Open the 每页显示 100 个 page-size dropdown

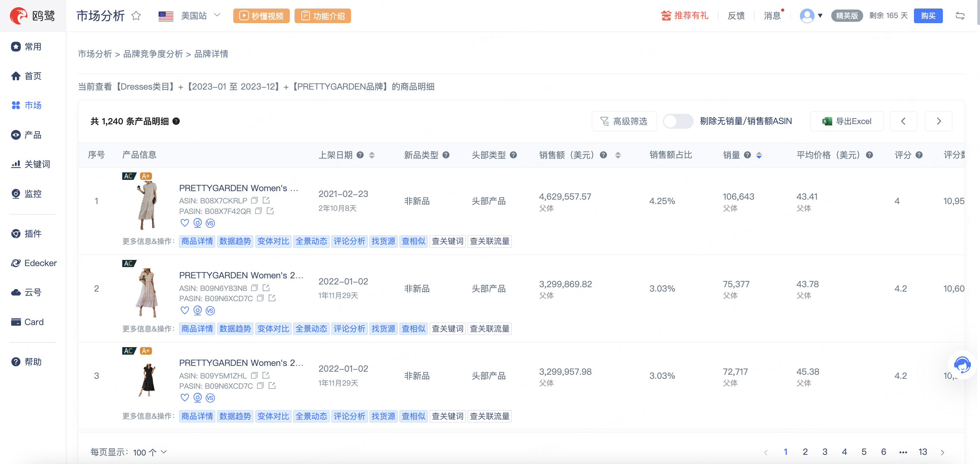tap(150, 452)
